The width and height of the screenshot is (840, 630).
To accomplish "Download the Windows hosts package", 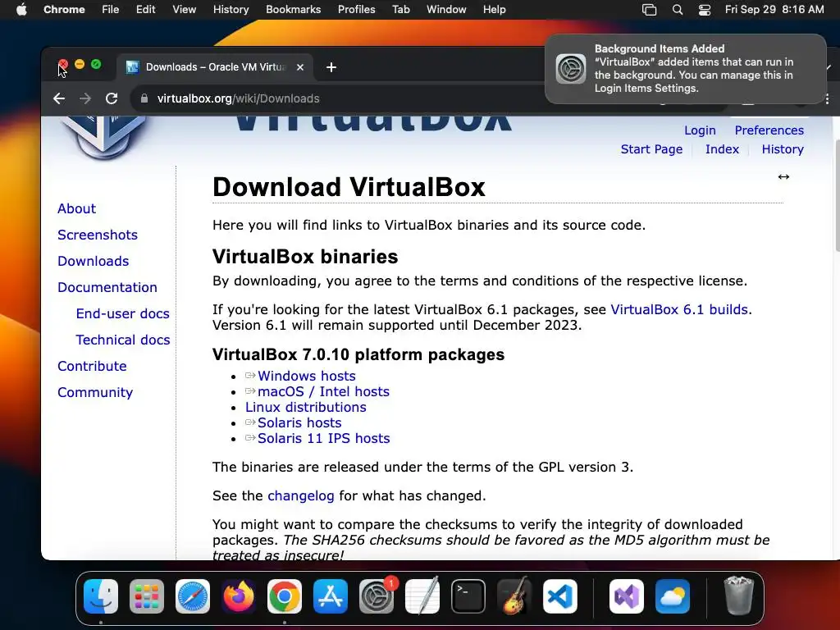I will coord(307,376).
